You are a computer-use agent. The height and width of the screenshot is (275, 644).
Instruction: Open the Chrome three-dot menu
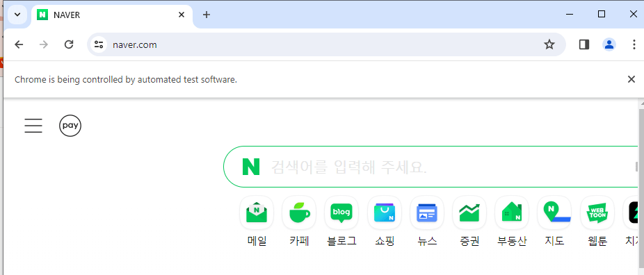pos(634,44)
